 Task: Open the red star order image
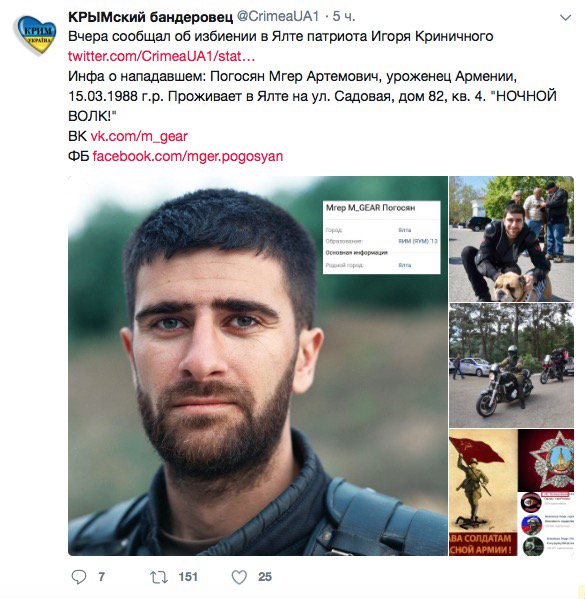546,460
